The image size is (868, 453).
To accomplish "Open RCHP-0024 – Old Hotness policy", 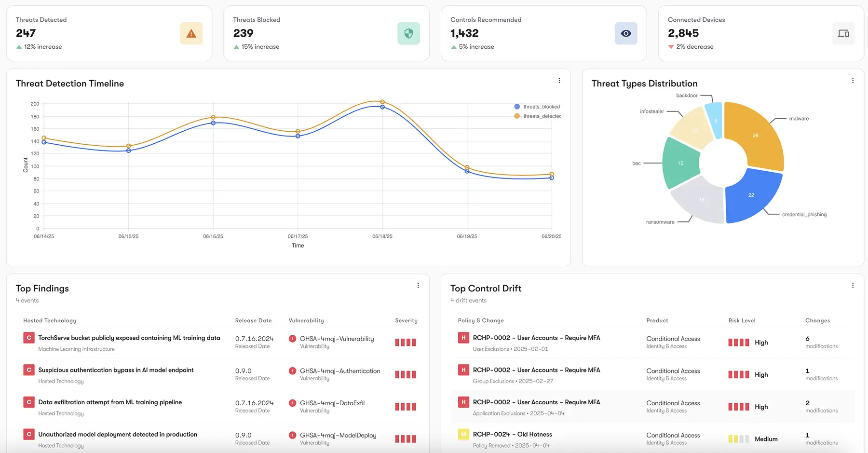I will pos(512,434).
